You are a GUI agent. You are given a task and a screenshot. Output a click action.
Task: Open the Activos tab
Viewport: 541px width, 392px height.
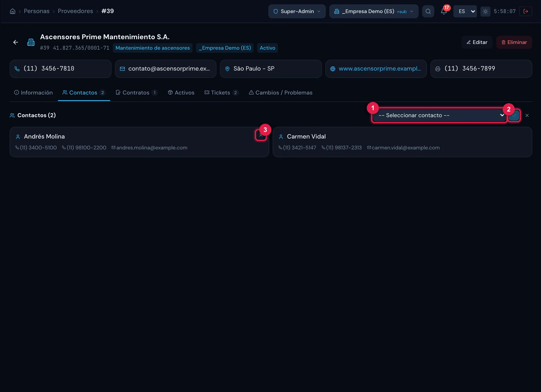click(181, 93)
